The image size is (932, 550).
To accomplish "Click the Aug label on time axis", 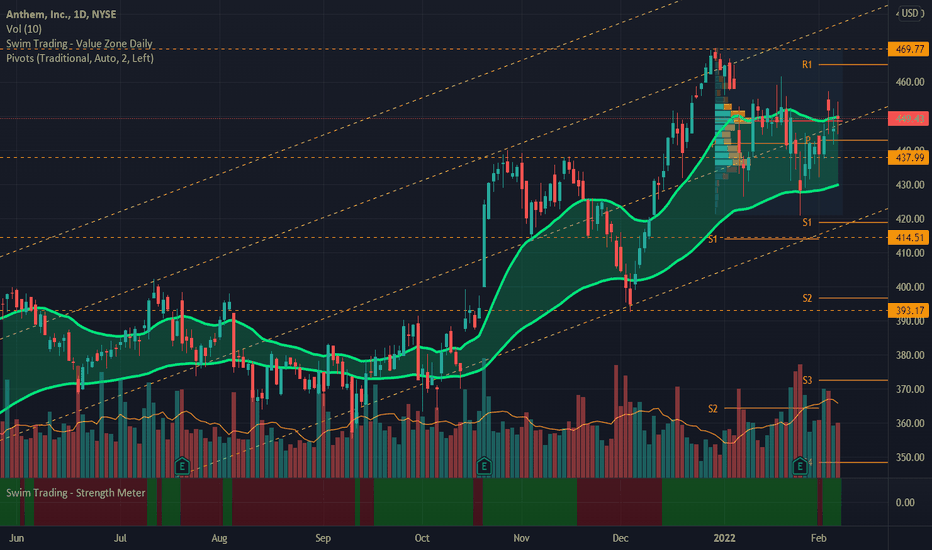I will (219, 538).
